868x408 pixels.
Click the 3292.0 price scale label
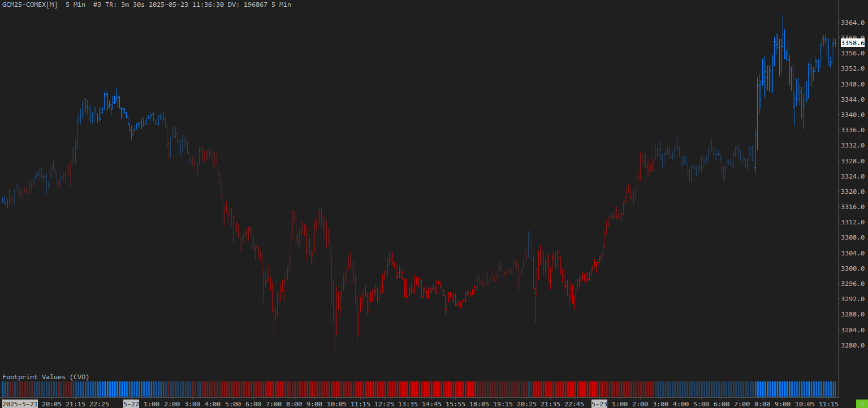click(853, 299)
